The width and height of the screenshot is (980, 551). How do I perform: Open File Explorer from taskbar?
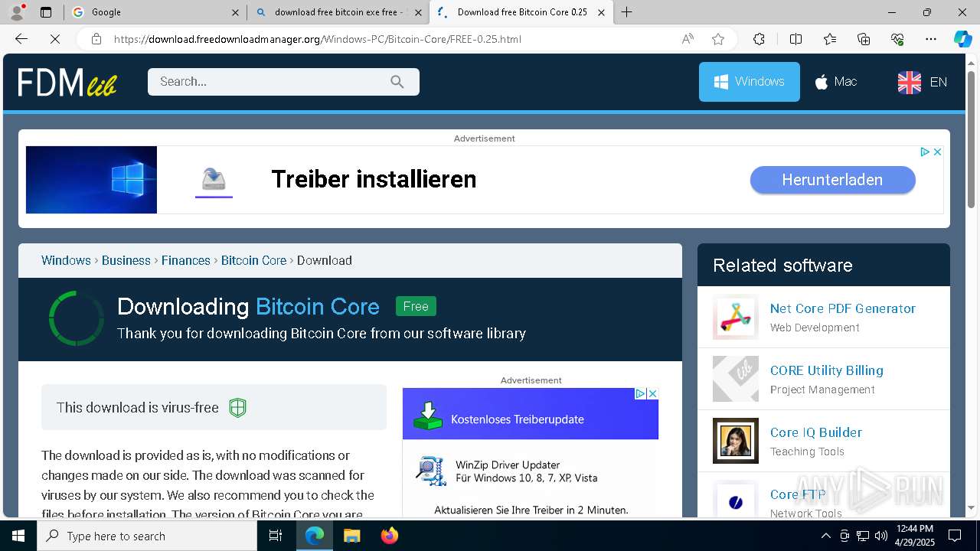(351, 536)
